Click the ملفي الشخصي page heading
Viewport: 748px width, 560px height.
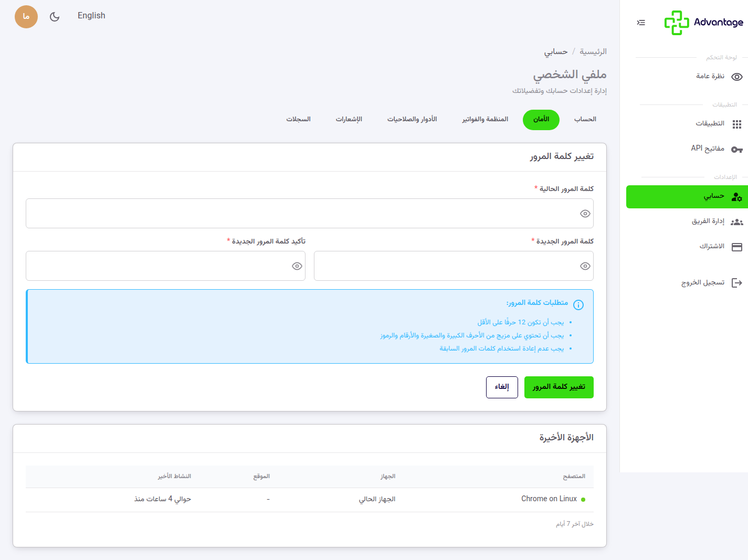(x=570, y=75)
